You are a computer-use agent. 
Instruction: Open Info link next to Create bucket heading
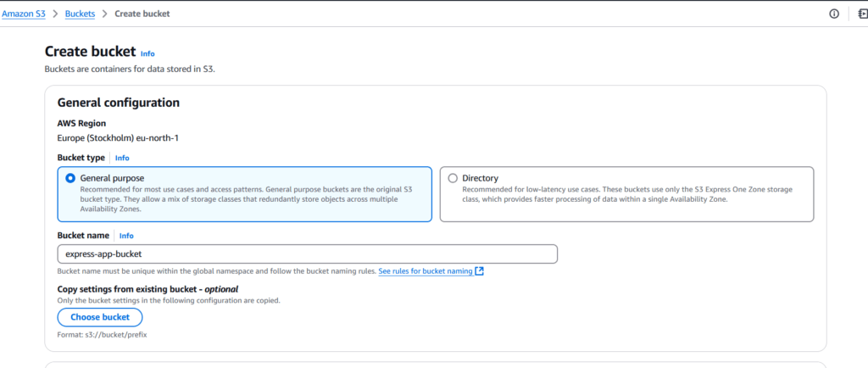pyautogui.click(x=147, y=53)
